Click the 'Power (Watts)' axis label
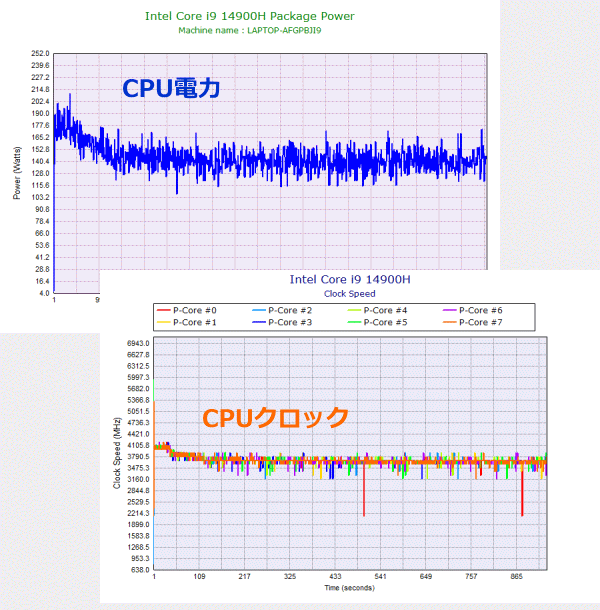600x610 pixels. (17, 173)
